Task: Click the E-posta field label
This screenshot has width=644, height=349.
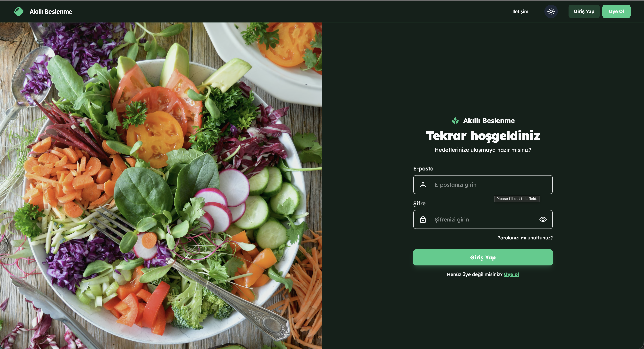Action: 423,169
